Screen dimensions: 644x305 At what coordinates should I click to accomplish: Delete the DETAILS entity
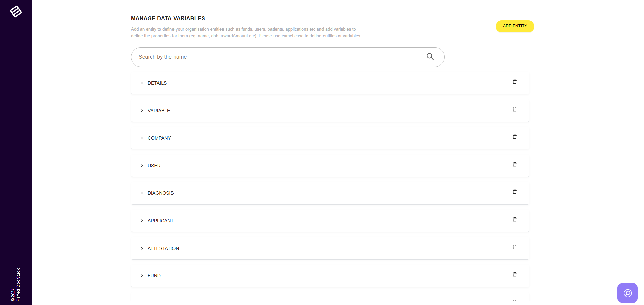point(514,82)
